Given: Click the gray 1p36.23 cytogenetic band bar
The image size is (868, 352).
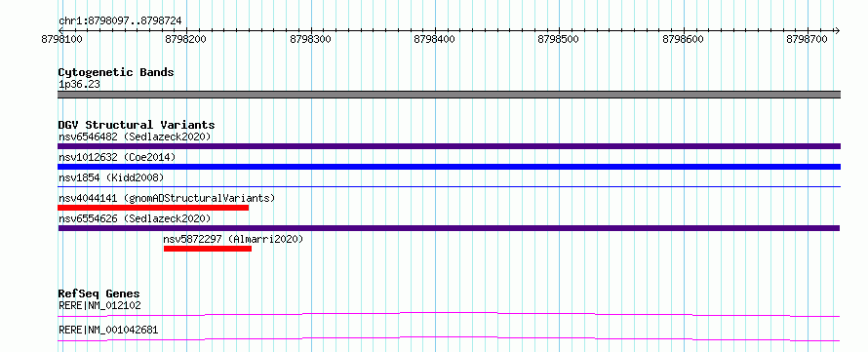Looking at the screenshot, I should (449, 95).
